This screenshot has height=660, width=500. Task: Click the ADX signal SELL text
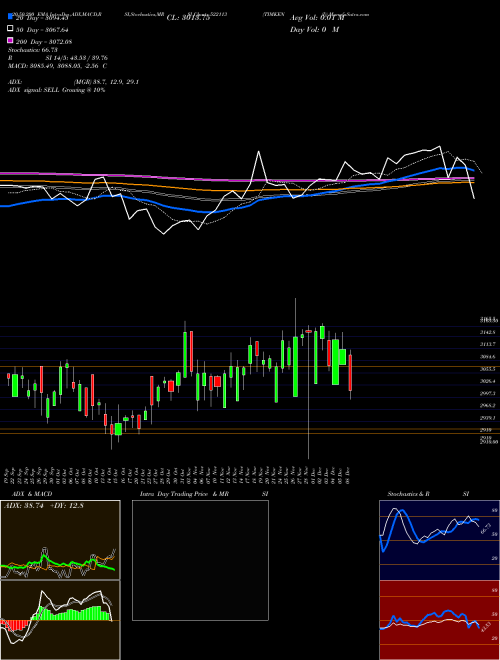pyautogui.click(x=56, y=90)
